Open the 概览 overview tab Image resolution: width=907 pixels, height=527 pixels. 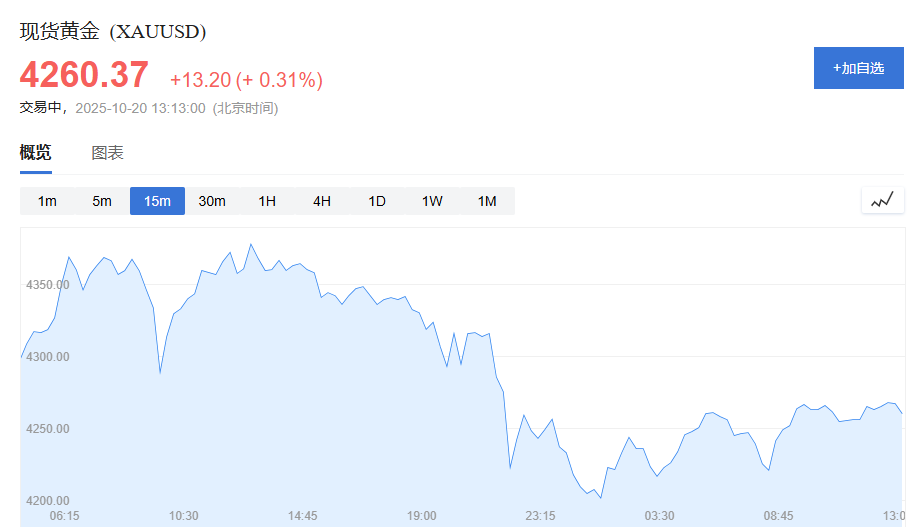[35, 153]
